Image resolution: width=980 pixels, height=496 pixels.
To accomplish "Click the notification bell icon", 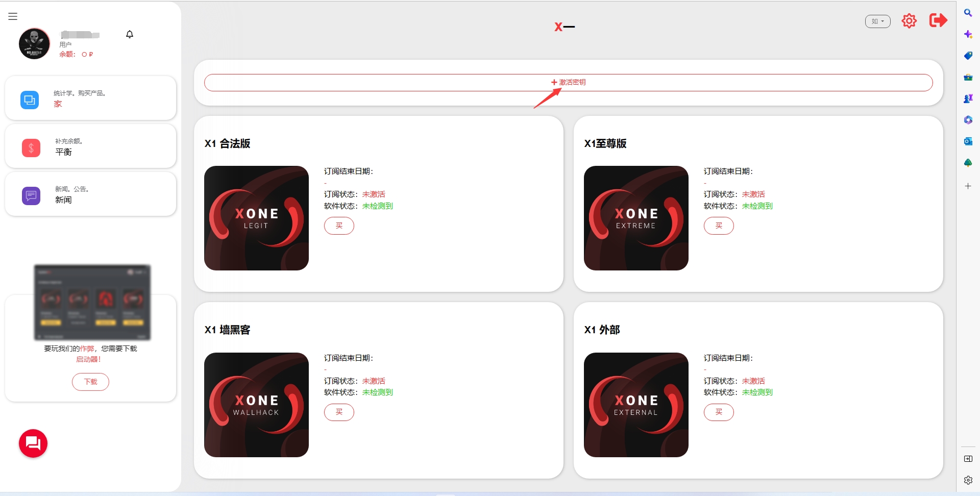I will pyautogui.click(x=130, y=34).
